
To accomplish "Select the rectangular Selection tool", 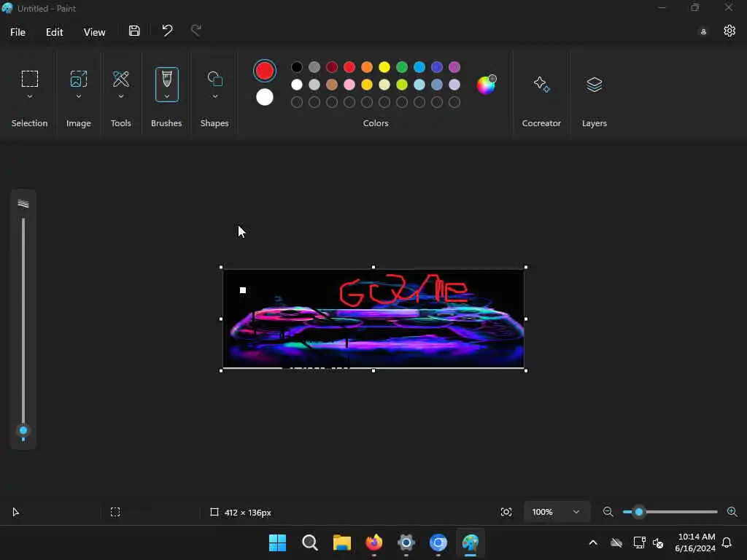I will pyautogui.click(x=29, y=79).
